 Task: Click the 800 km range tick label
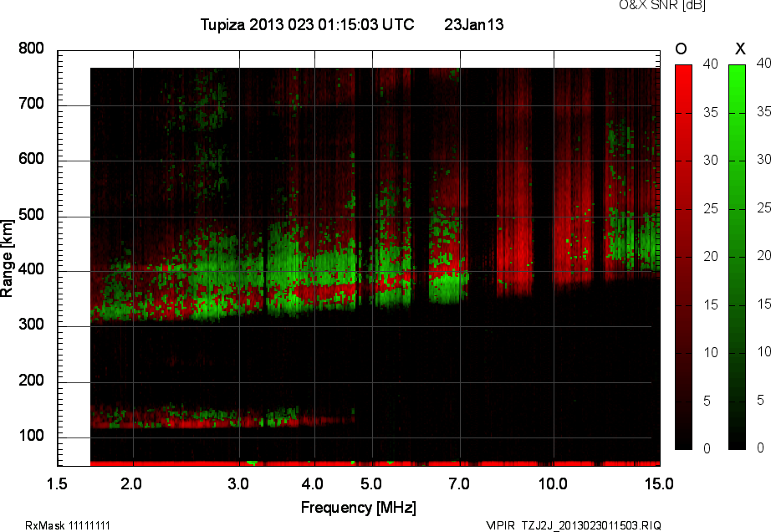31,49
